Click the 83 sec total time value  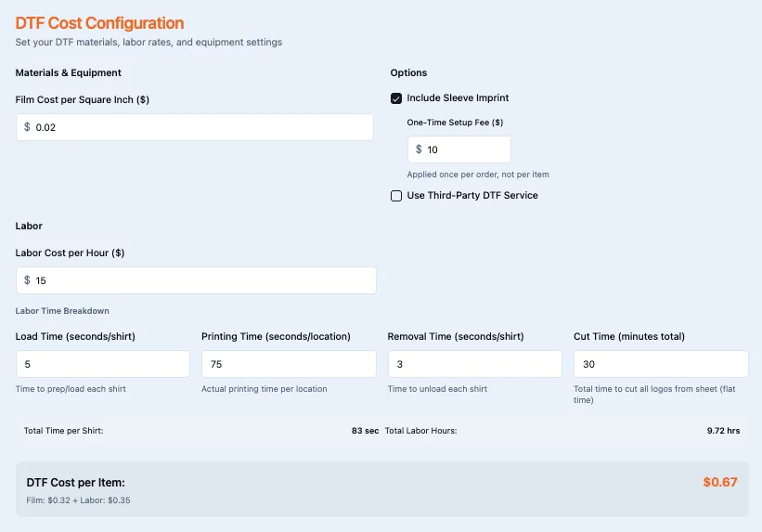point(365,431)
